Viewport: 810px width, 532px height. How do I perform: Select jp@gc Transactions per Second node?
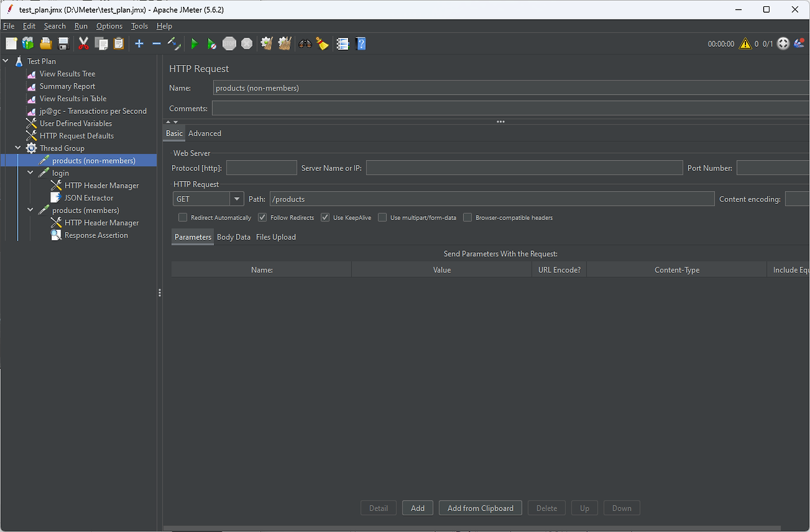pos(93,111)
